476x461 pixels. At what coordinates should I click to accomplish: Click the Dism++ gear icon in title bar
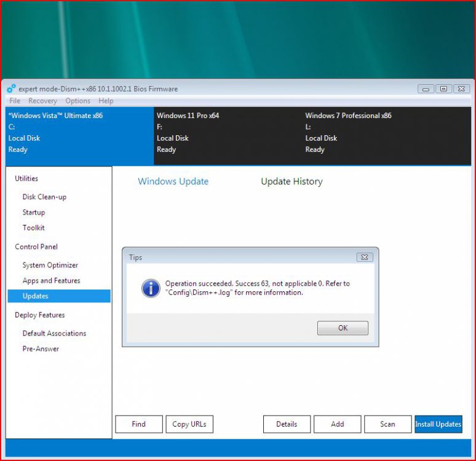click(x=11, y=89)
